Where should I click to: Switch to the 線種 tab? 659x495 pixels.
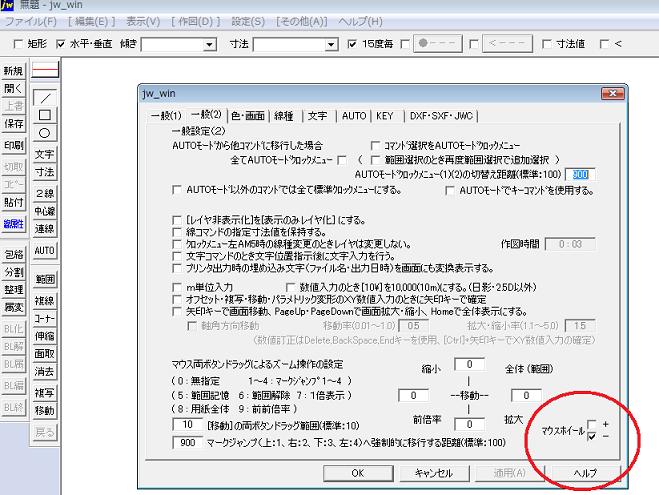[284, 116]
